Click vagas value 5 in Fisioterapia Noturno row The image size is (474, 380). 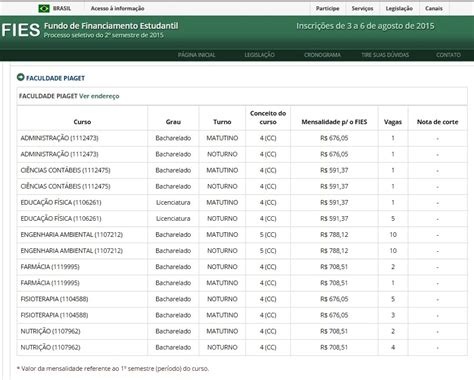[x=393, y=299]
